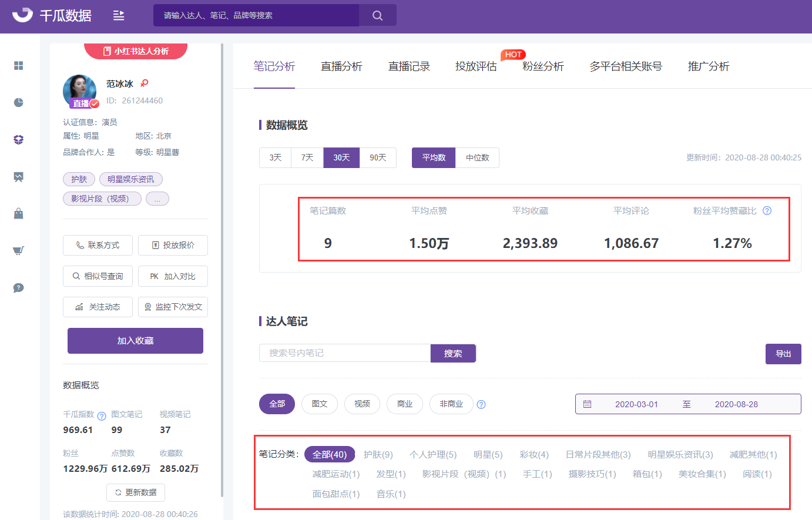Filter notes by 全部(40) category
This screenshot has width=812, height=520.
(x=330, y=454)
